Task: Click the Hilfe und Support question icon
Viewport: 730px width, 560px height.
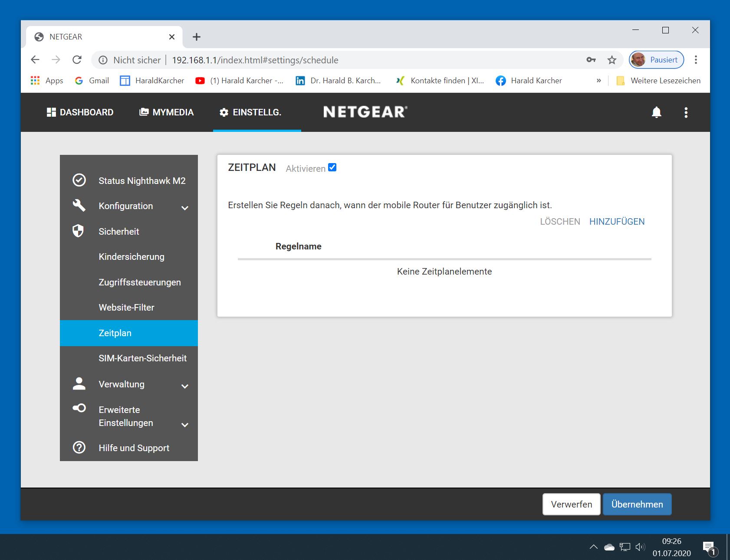Action: pos(79,447)
